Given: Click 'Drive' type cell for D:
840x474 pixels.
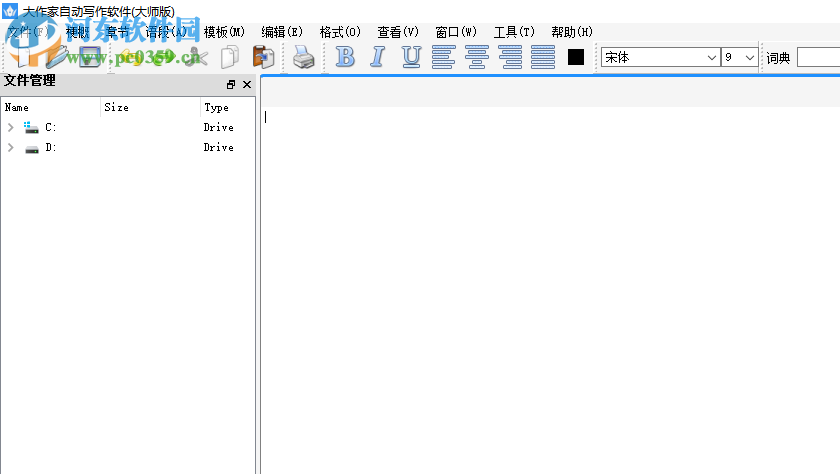Looking at the screenshot, I should pos(219,147).
